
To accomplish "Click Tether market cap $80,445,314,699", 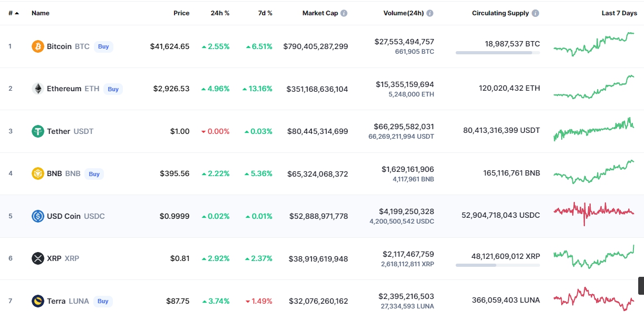I will 318,131.
